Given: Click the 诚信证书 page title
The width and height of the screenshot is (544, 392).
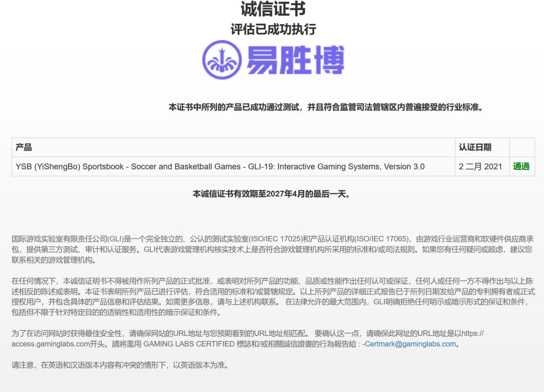Looking at the screenshot, I should point(273,9).
